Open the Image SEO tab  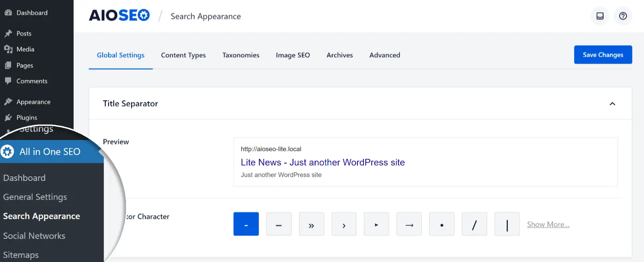coord(293,55)
